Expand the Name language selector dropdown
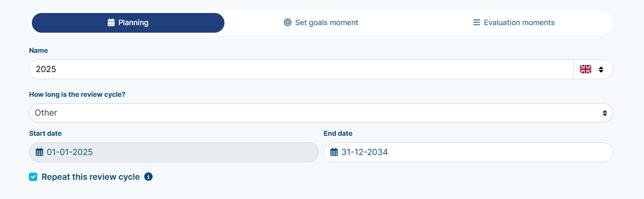Viewport: 644px width, 199px height. tap(593, 70)
